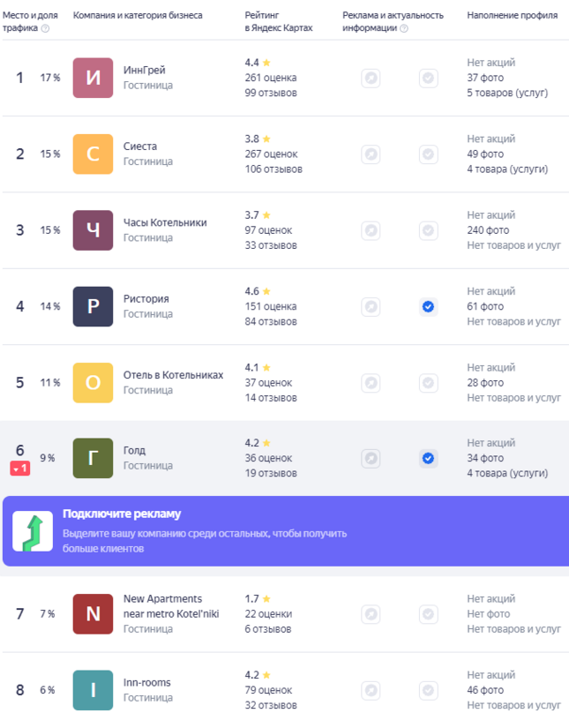This screenshot has width=569, height=728.
Task: Open the Inn-rooms teal avatar
Action: 93,690
